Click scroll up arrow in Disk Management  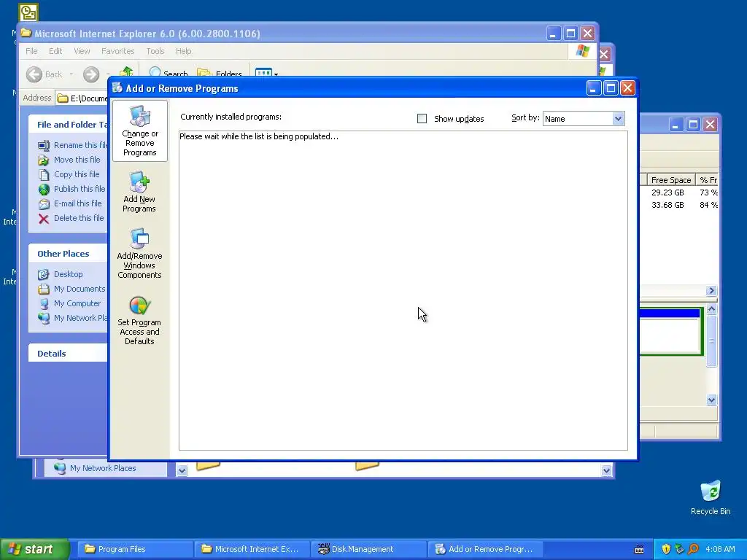coord(711,308)
